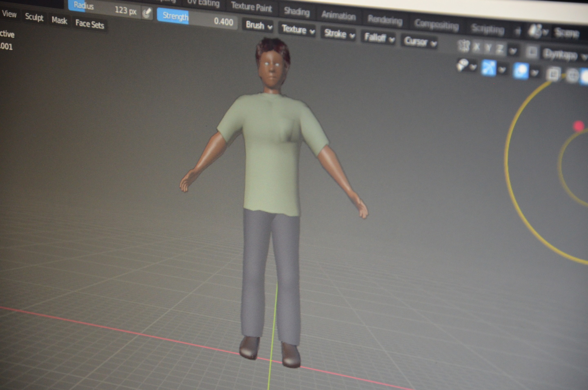
Task: Click the add workspace plus icon
Action: [x=518, y=31]
